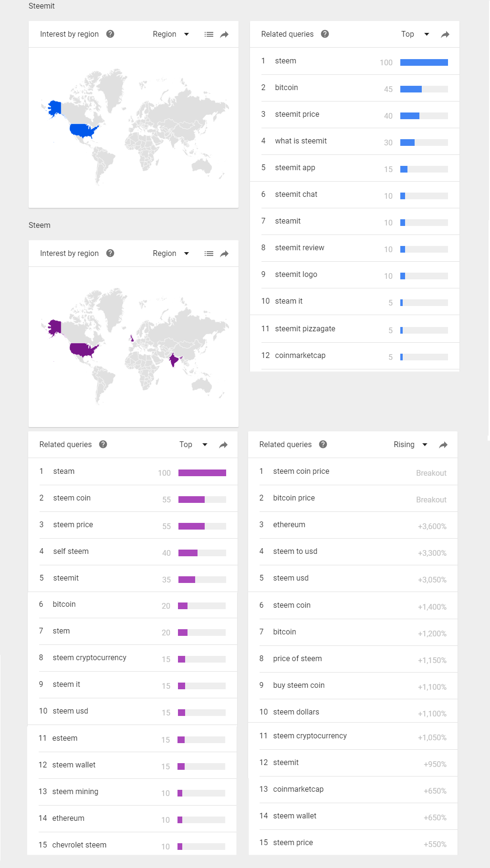
Task: Select United States on the purple Steem map
Action: pos(83,349)
